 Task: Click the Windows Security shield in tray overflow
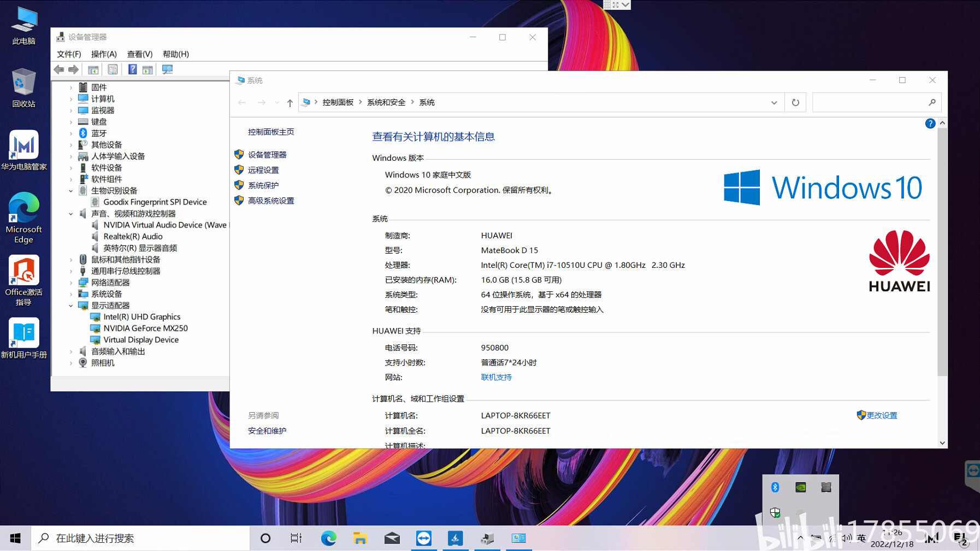pos(775,512)
